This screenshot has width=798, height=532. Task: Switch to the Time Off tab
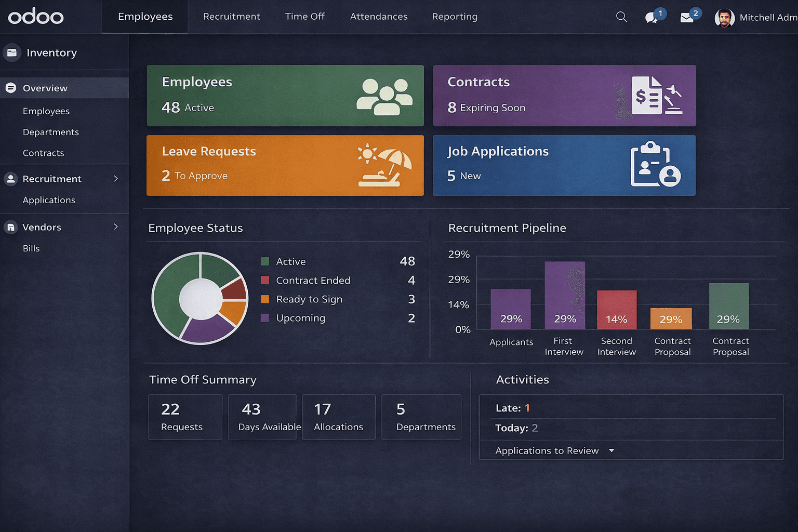click(x=304, y=17)
